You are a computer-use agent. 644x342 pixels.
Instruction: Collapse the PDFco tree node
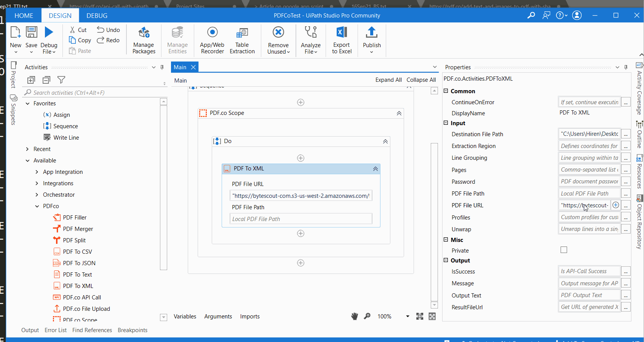point(37,206)
